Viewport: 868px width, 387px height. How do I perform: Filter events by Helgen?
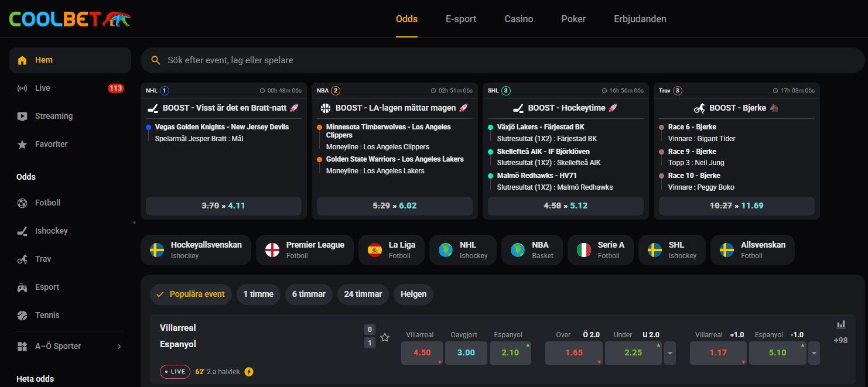click(x=414, y=294)
